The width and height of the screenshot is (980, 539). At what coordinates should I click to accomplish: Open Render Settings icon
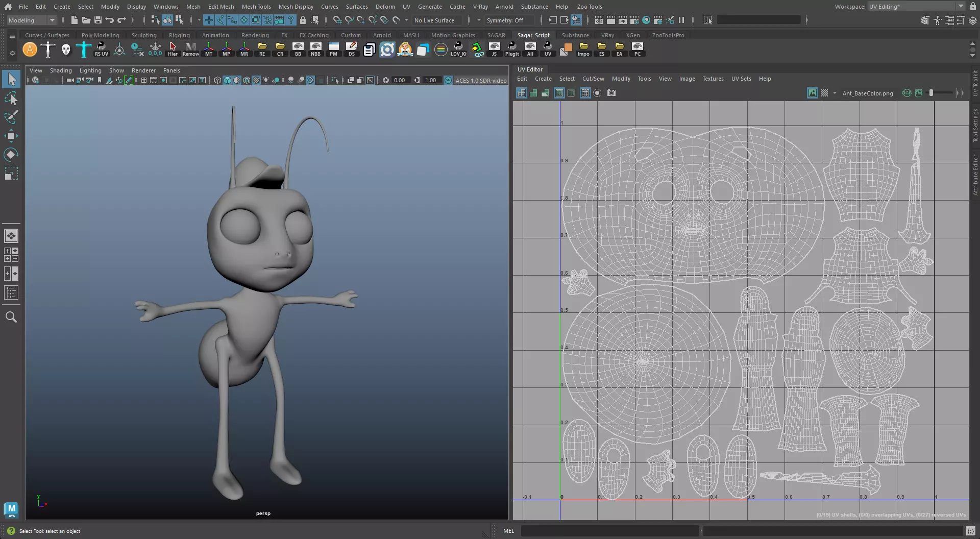(x=634, y=20)
